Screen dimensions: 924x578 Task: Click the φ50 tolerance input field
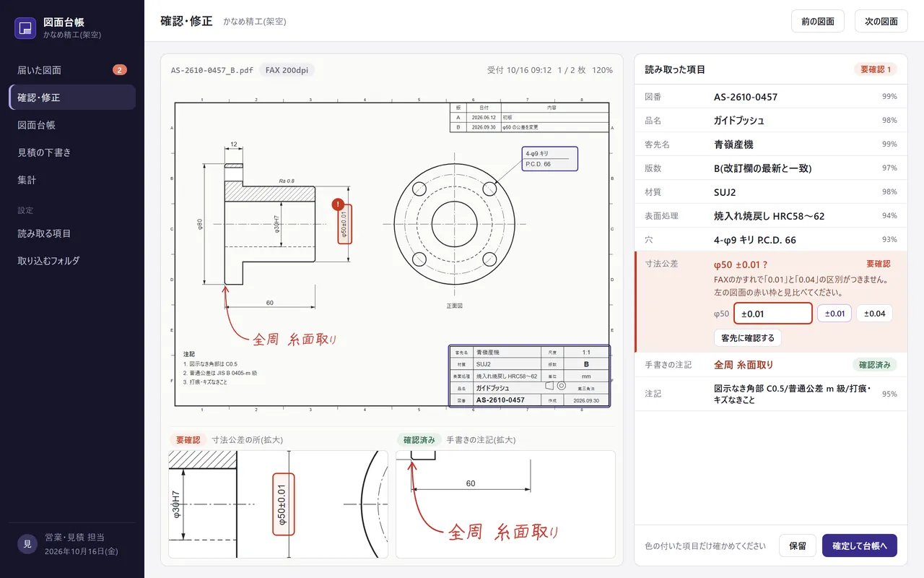[x=773, y=314]
